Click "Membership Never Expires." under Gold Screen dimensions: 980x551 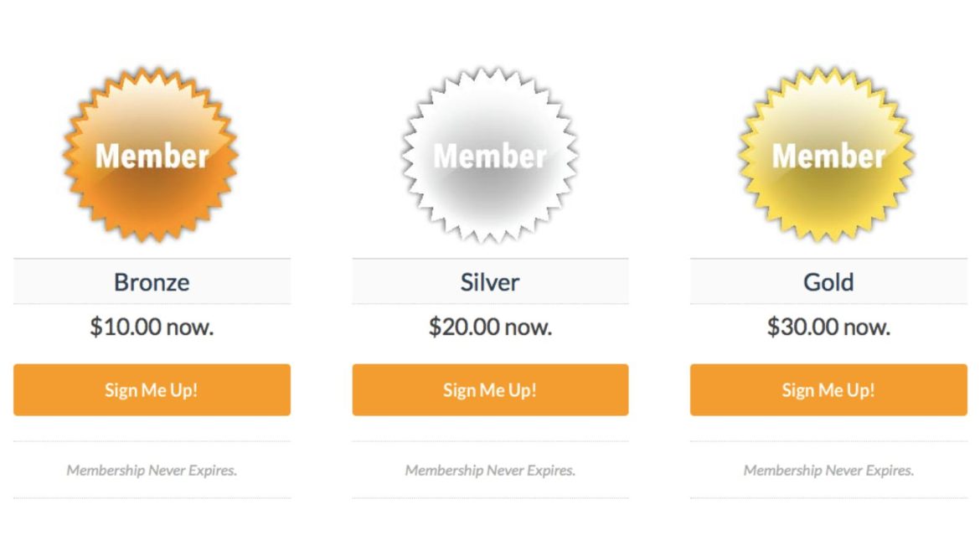(x=828, y=471)
